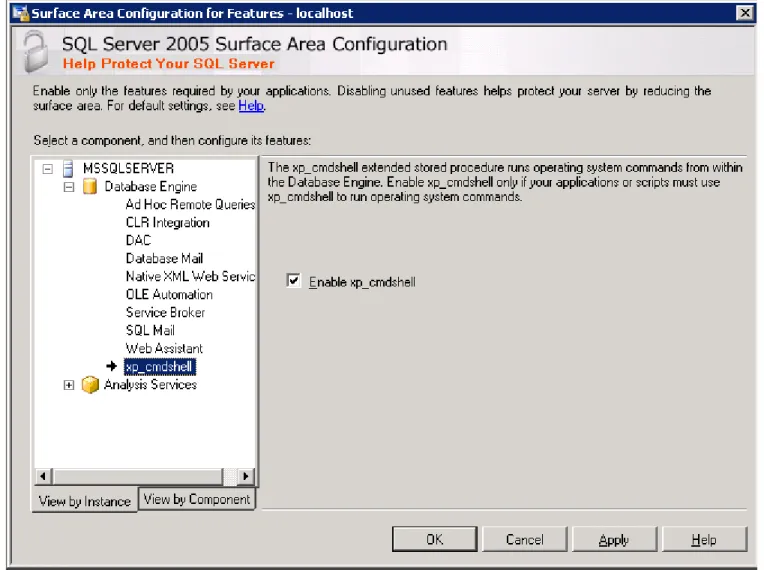764x570 pixels.
Task: Switch to the View by Instance tab
Action: coord(85,501)
